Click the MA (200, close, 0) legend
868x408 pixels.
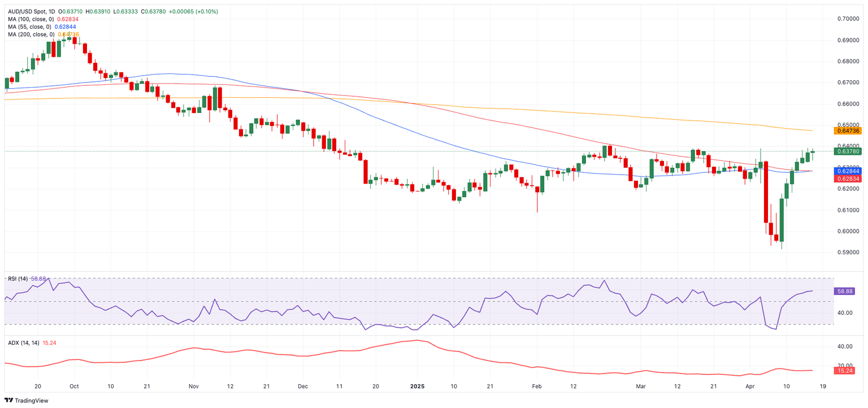pos(31,34)
